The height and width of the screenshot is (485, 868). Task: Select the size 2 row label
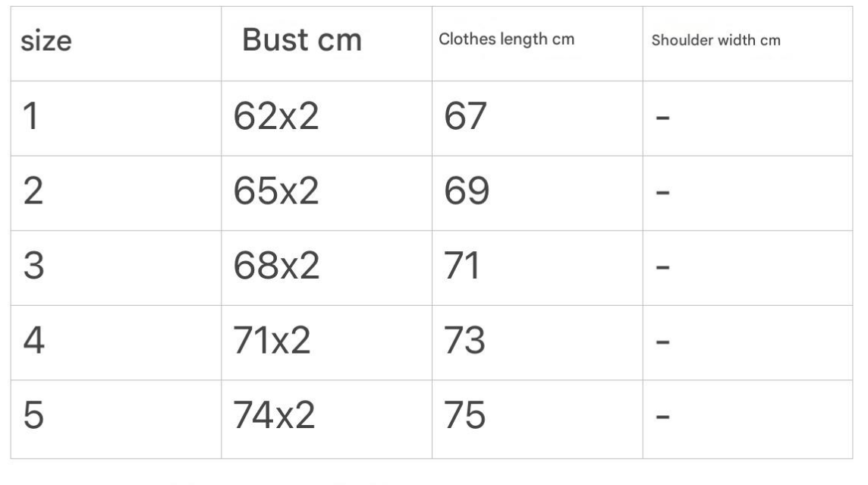(x=32, y=193)
